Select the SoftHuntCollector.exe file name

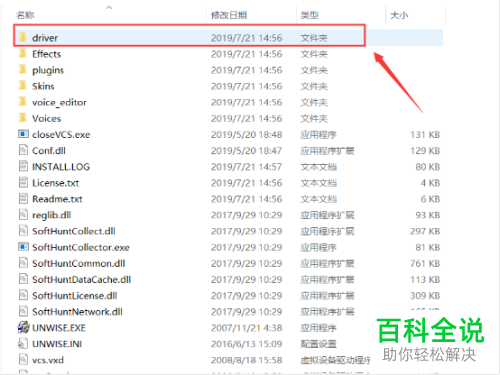pos(81,247)
